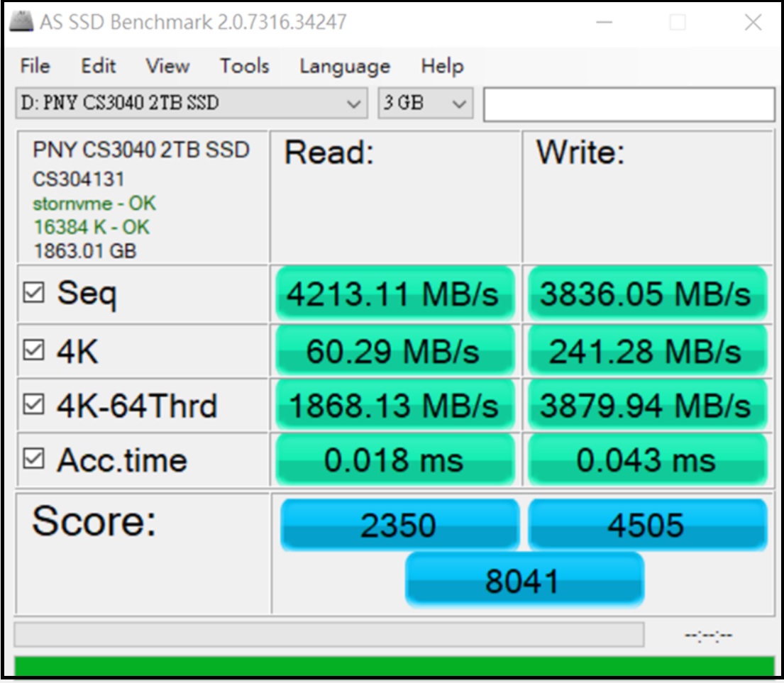Open the Edit menu
This screenshot has height=683, width=784.
pyautogui.click(x=99, y=66)
